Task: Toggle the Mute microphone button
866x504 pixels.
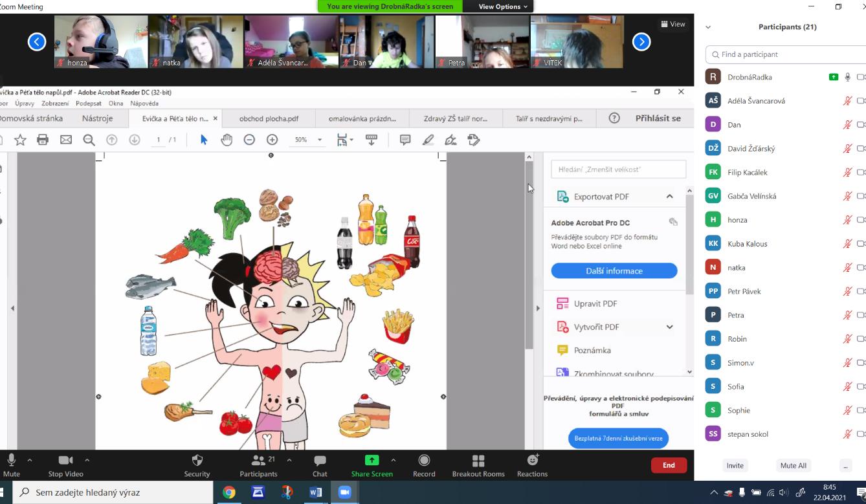Action: click(x=11, y=465)
